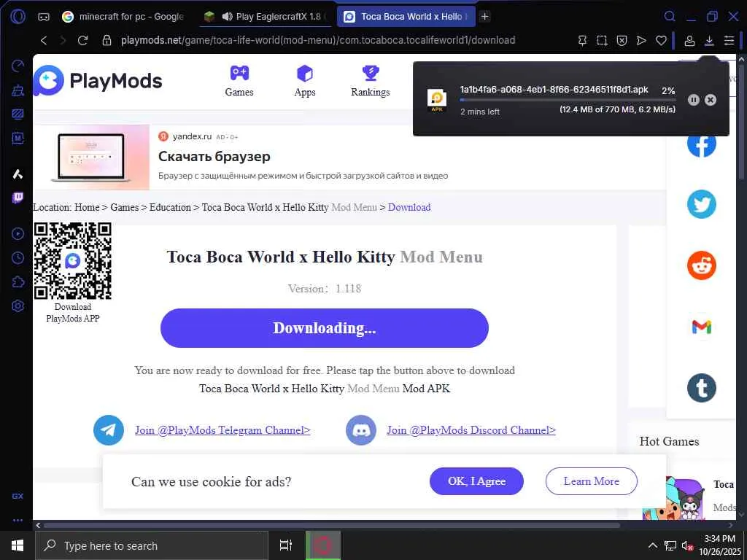Click the Downloading... button
The height and width of the screenshot is (560, 747).
coord(325,328)
